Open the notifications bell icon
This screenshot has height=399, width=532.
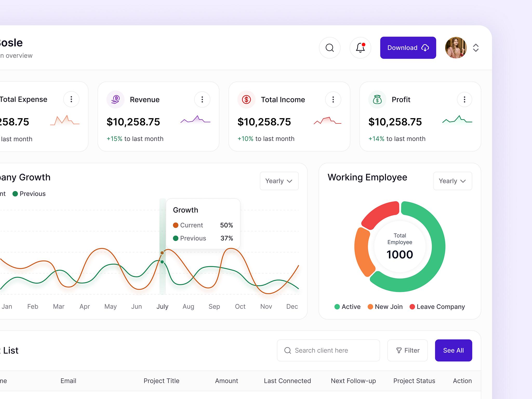[x=360, y=48]
